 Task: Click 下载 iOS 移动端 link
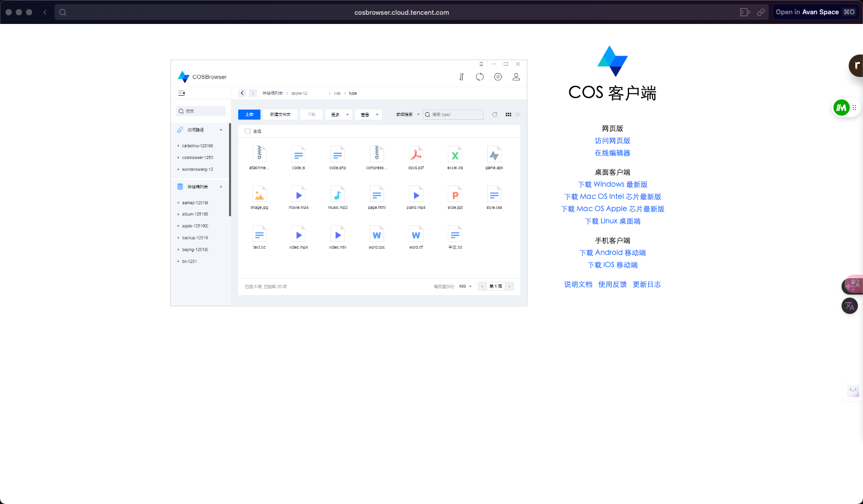click(x=613, y=265)
